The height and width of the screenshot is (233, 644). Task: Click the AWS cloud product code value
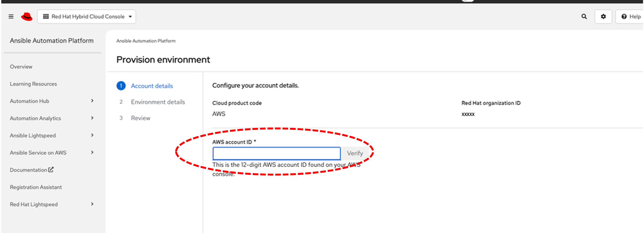(x=219, y=114)
